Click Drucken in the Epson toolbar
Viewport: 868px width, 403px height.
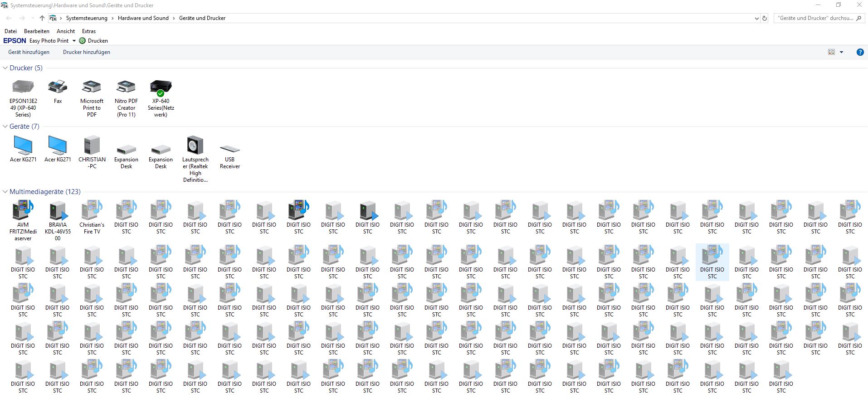98,41
